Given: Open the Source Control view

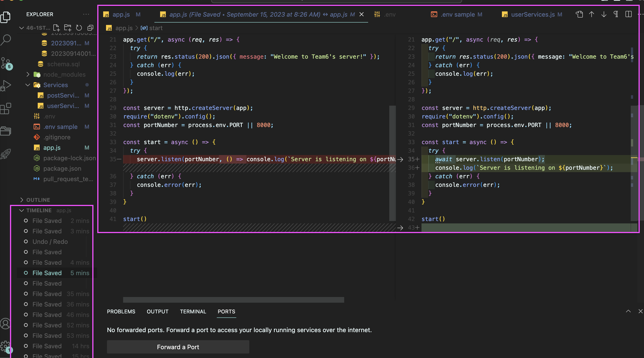Looking at the screenshot, I should [5, 62].
